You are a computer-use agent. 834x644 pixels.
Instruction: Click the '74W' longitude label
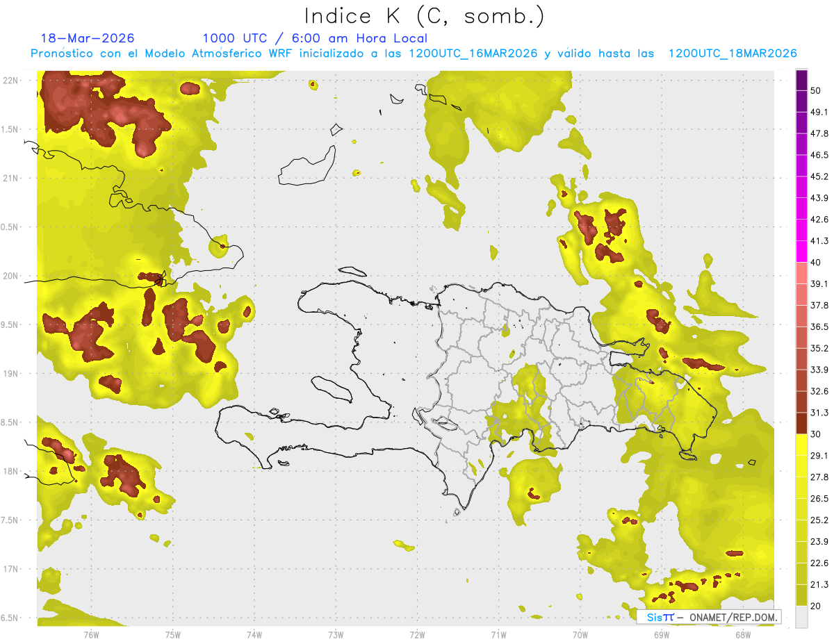click(x=254, y=634)
